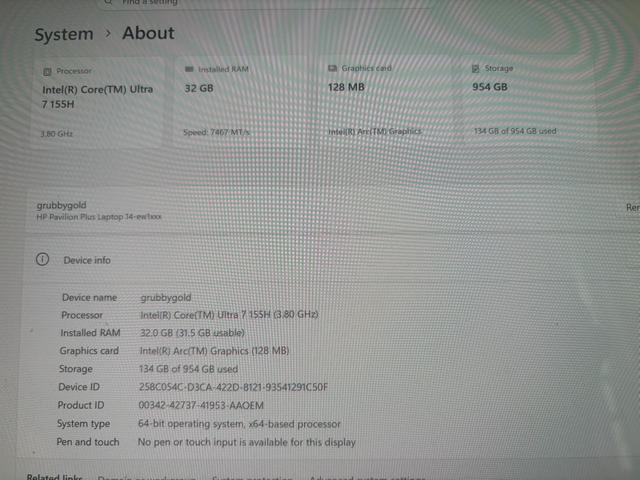Click Intel(R) Arc(TM) Graphics in the top card
This screenshot has width=640, height=480.
tap(375, 131)
